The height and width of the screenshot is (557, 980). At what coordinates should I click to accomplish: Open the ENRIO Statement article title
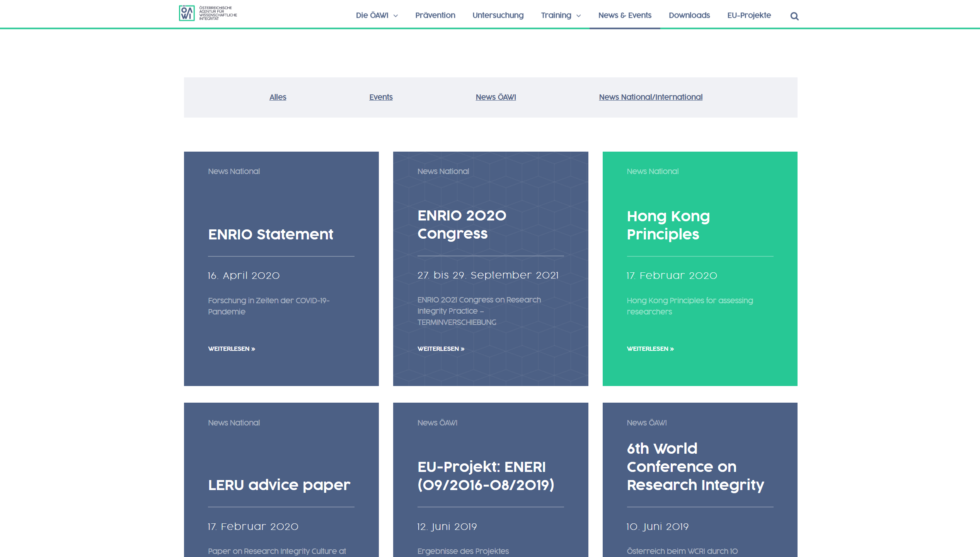271,234
